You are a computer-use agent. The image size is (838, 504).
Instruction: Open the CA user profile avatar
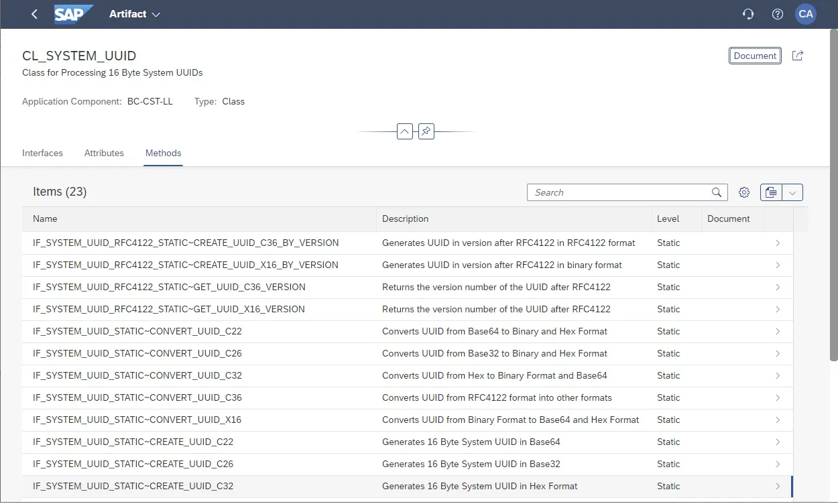point(805,13)
